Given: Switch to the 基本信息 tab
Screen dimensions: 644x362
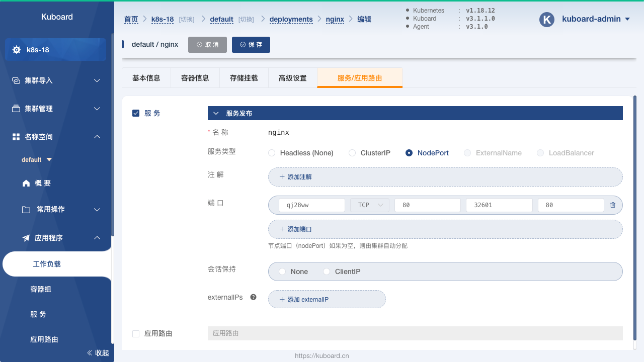Looking at the screenshot, I should [146, 78].
